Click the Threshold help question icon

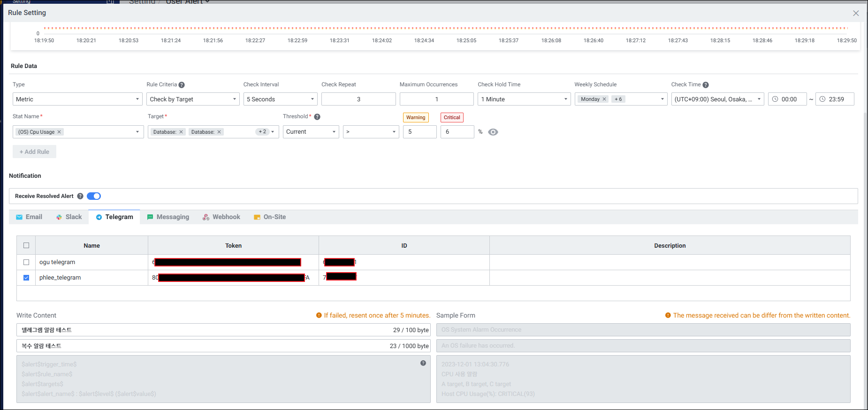point(317,117)
